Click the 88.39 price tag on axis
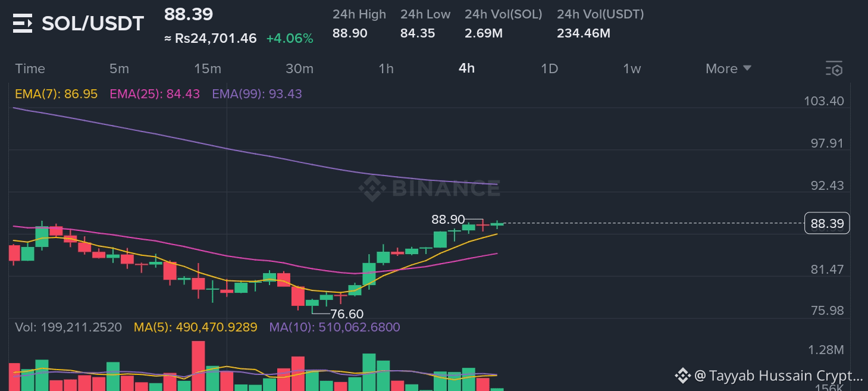868x391 pixels. (827, 223)
